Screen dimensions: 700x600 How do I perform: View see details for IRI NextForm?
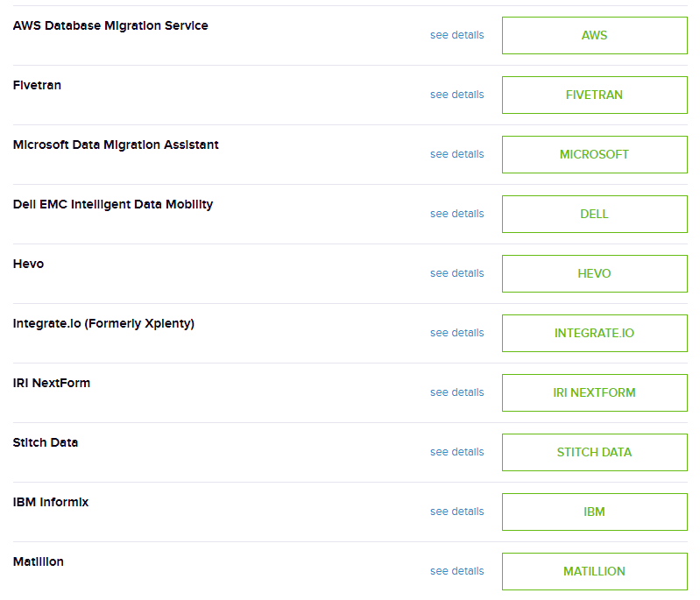(456, 392)
